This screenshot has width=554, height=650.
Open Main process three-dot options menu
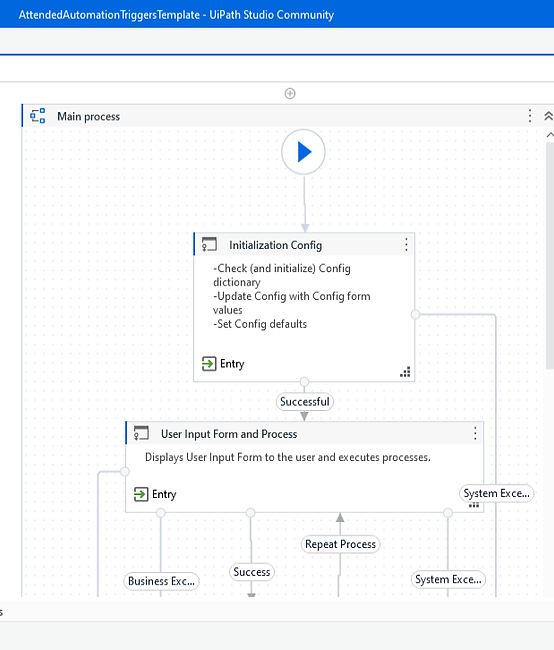[530, 116]
